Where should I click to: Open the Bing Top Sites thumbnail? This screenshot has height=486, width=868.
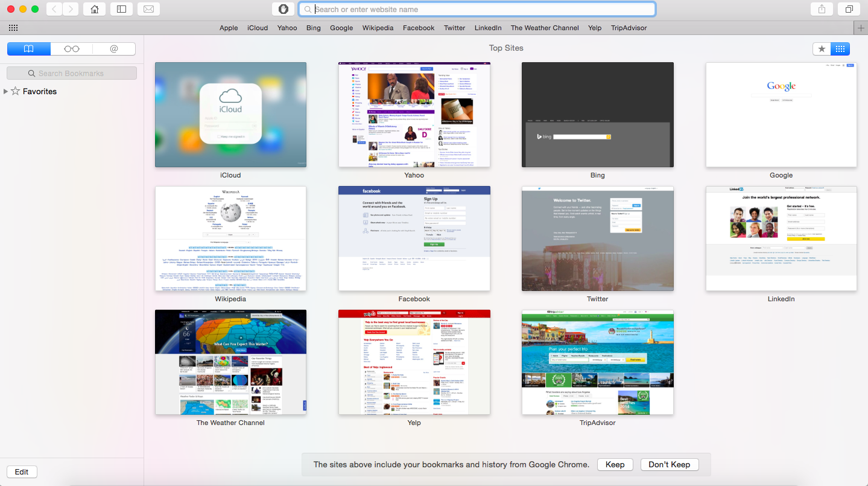click(x=598, y=115)
